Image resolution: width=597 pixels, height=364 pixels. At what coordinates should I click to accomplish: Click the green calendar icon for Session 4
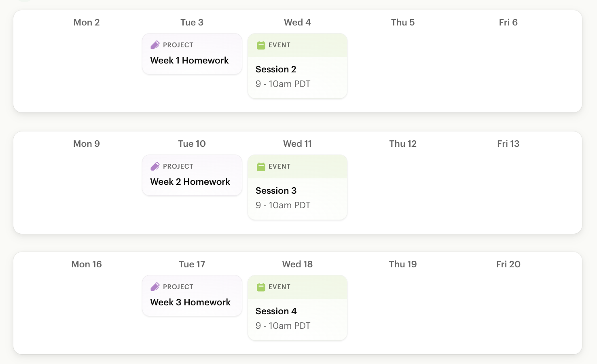[261, 287]
